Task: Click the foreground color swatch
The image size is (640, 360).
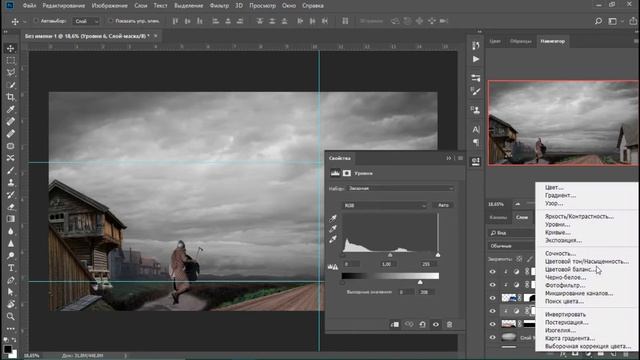Action: (7, 349)
